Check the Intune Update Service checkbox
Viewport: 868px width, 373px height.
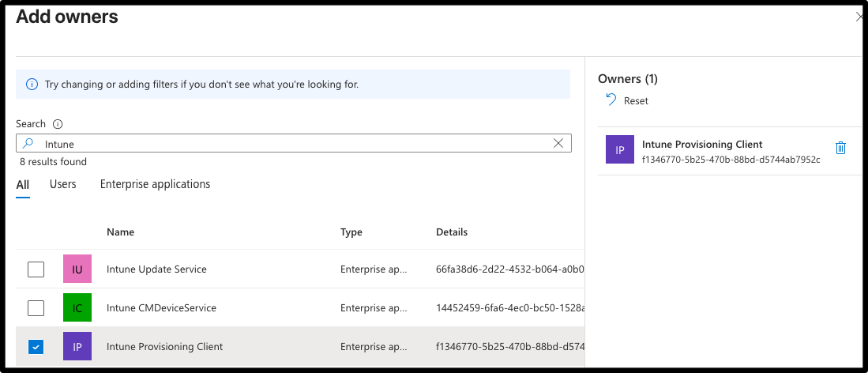36,269
